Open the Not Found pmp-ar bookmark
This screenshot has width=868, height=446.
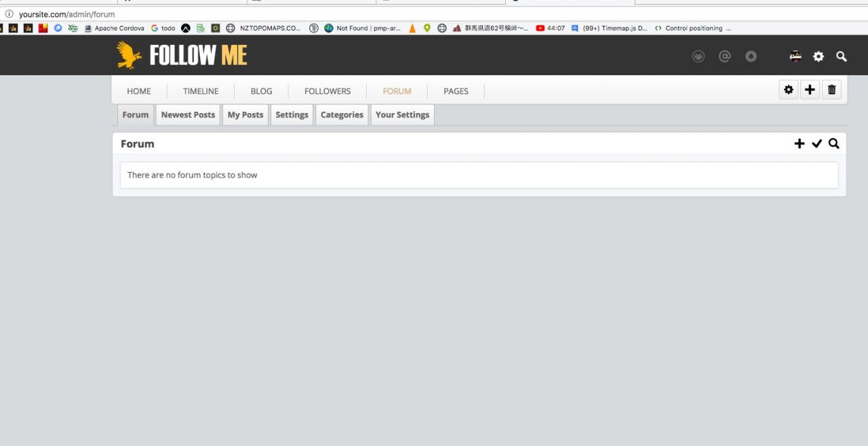pos(363,28)
